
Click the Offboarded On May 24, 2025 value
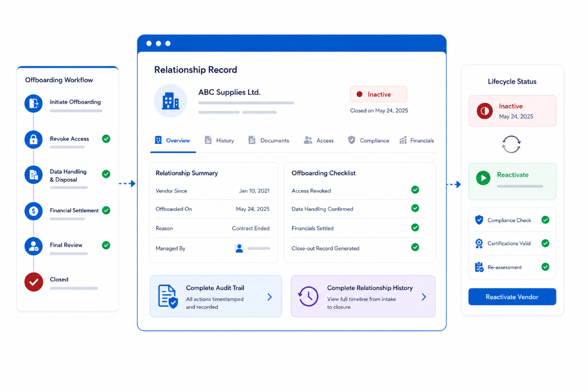point(252,209)
